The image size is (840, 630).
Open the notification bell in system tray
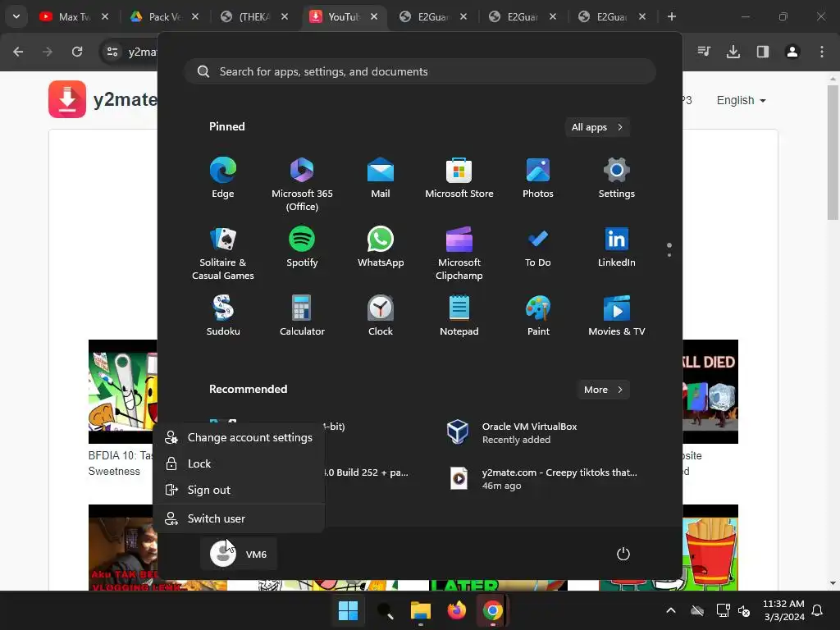(x=818, y=610)
